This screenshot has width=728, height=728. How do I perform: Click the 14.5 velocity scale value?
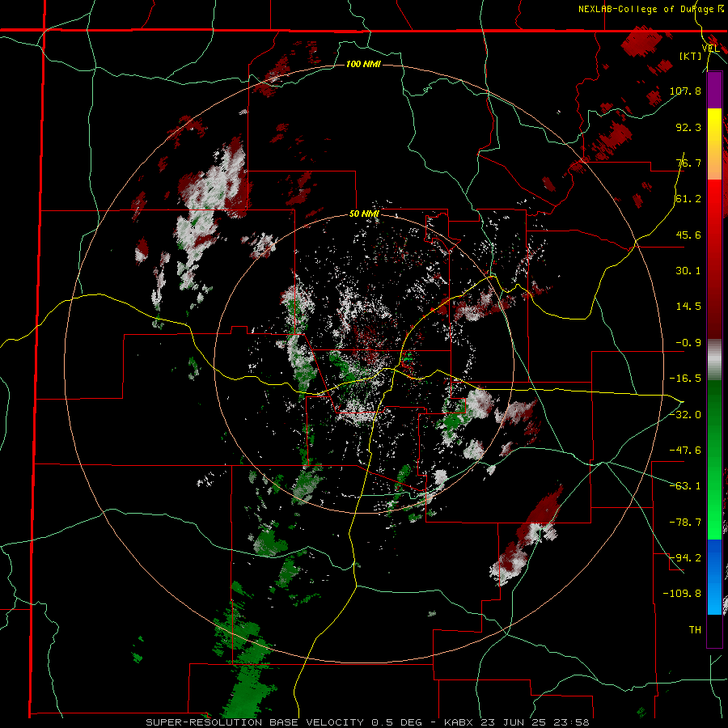(688, 307)
